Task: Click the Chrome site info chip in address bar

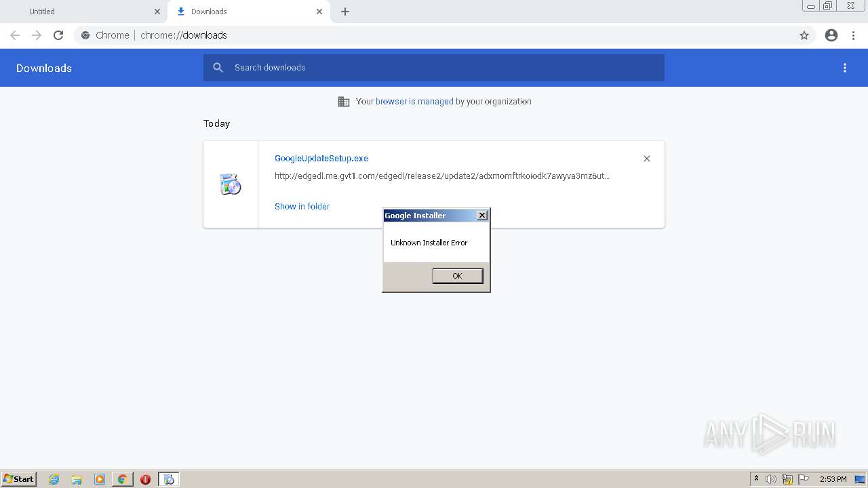Action: 105,35
